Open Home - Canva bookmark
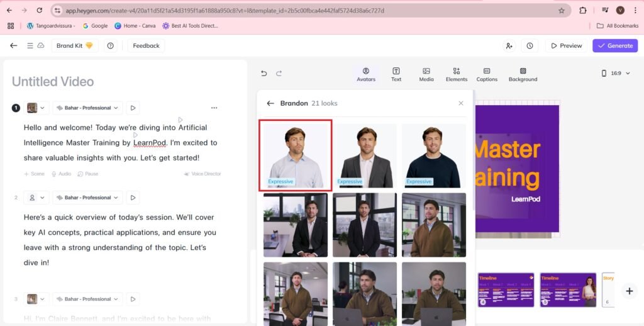Viewport: 644px width, 326px height. point(135,25)
